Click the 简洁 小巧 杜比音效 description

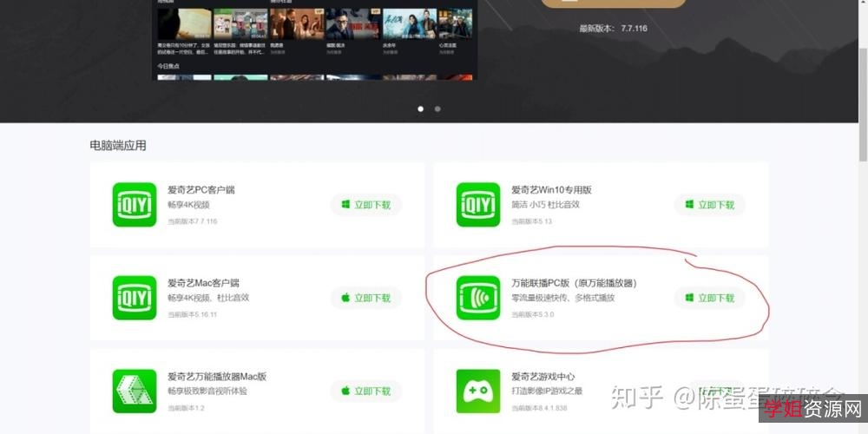[x=545, y=205]
